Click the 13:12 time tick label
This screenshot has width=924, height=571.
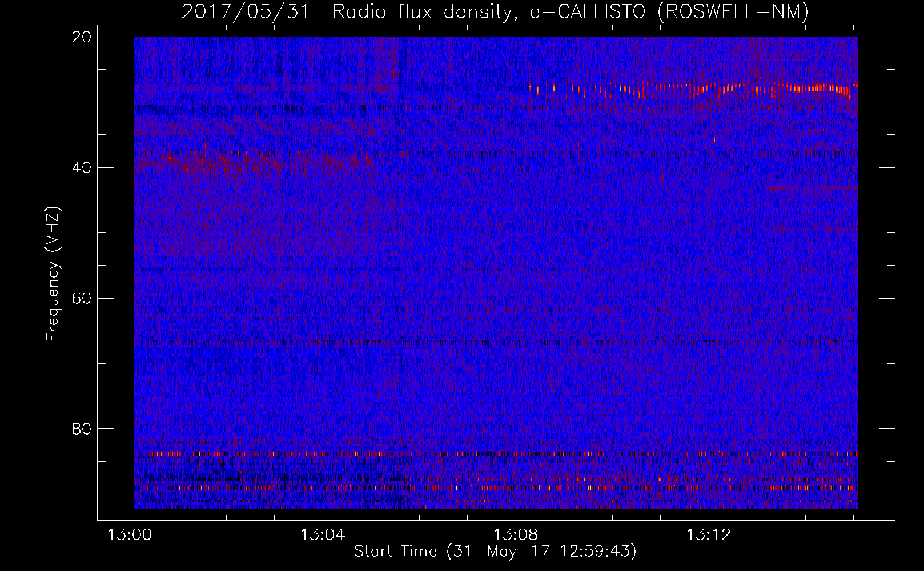tap(709, 535)
